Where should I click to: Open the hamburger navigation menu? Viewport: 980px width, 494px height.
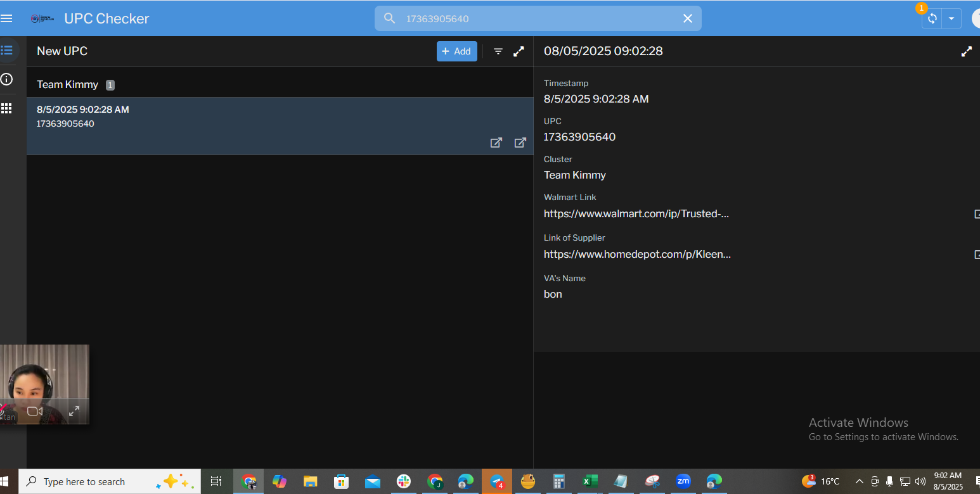[x=6, y=18]
